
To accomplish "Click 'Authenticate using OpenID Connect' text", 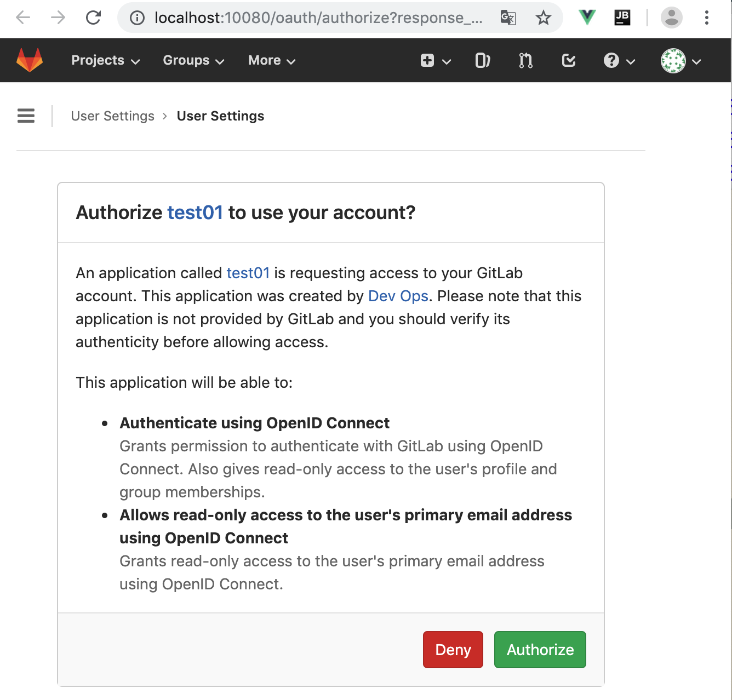I will pyautogui.click(x=255, y=423).
